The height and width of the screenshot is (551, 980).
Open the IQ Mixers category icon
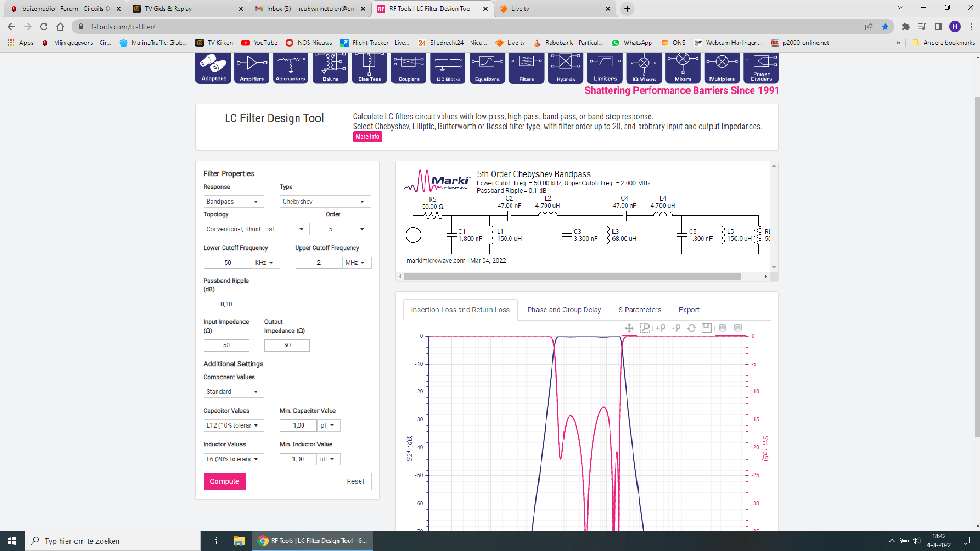pyautogui.click(x=644, y=68)
